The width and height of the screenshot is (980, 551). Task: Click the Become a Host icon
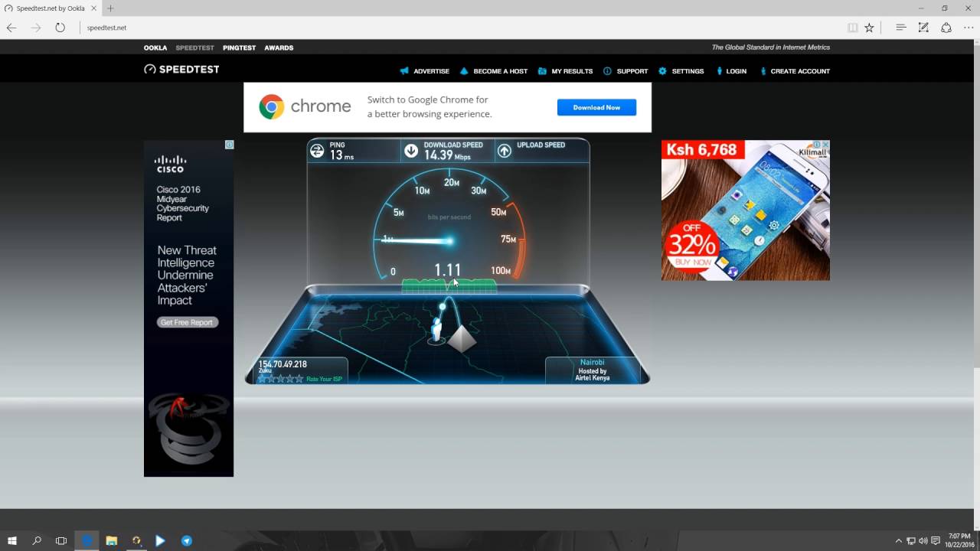pyautogui.click(x=464, y=71)
